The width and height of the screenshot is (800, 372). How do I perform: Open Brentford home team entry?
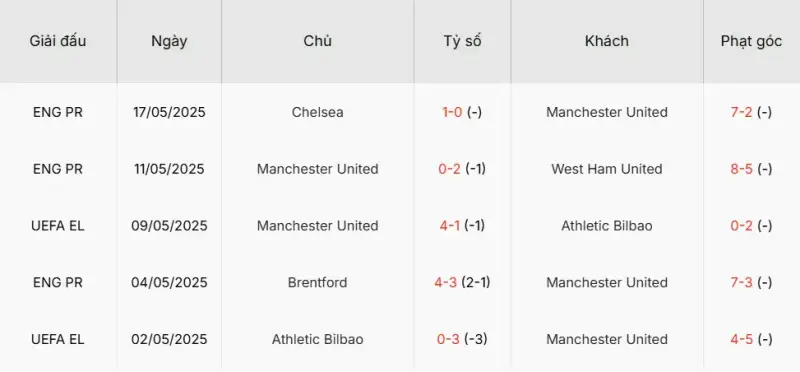click(317, 282)
